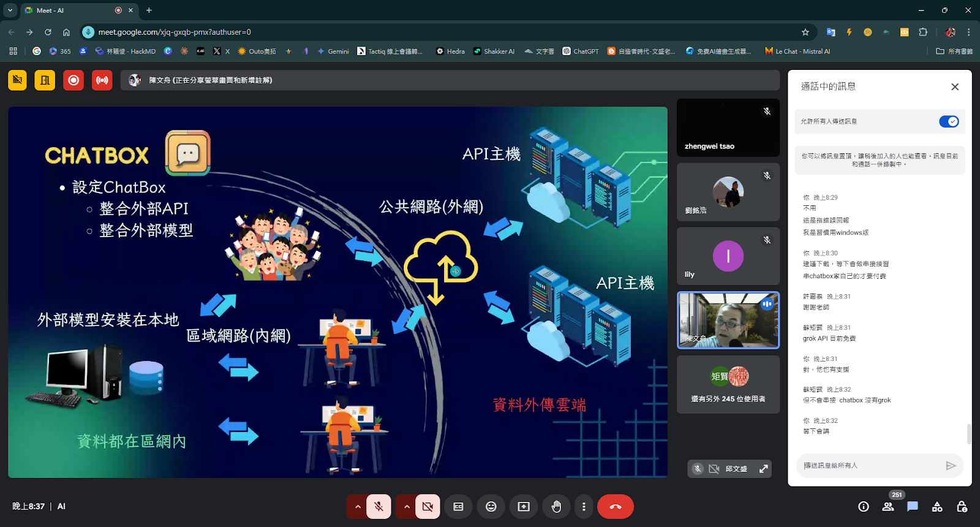This screenshot has width=980, height=527.
Task: Click present screen button
Action: pyautogui.click(x=524, y=507)
